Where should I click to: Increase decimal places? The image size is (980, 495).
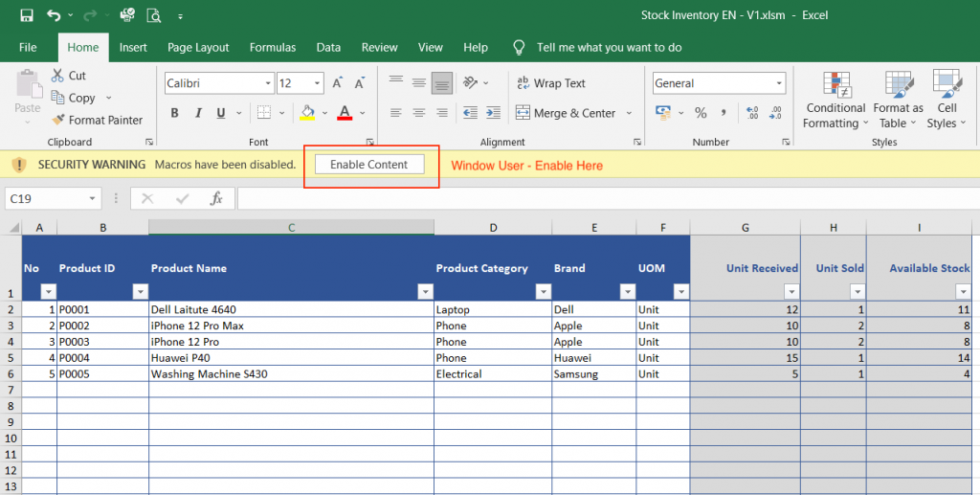(x=752, y=113)
